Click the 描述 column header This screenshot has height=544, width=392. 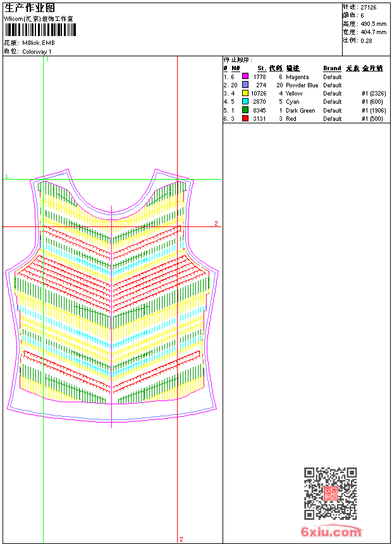293,68
